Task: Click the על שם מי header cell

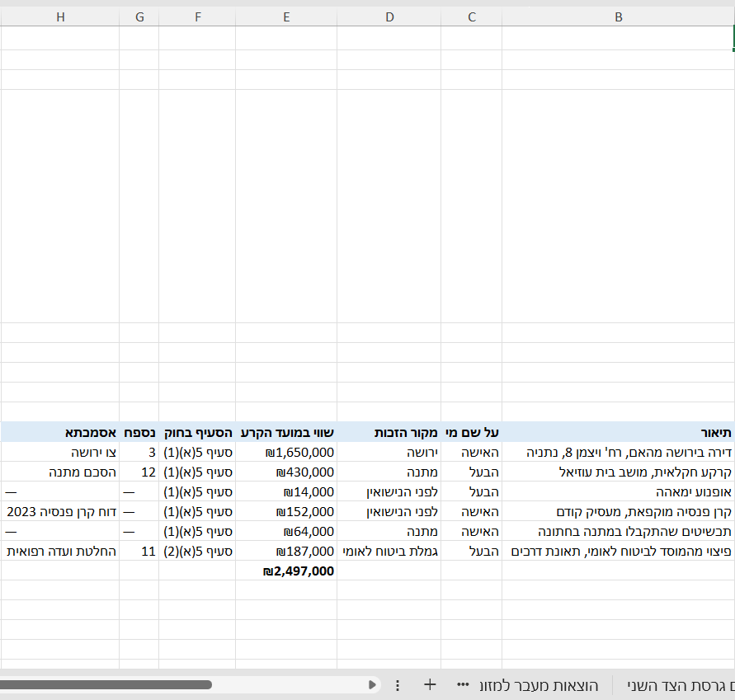Action: point(472,433)
